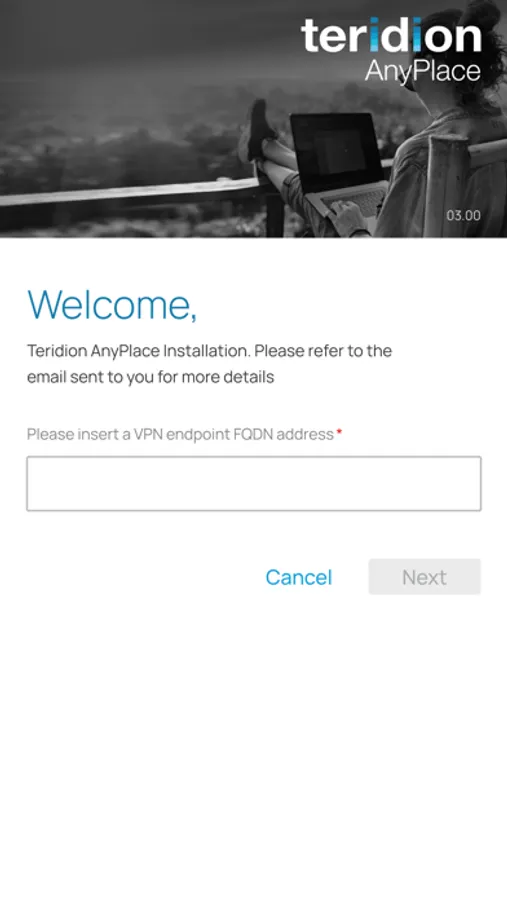
Task: Click the red required asterisk
Action: (x=339, y=431)
